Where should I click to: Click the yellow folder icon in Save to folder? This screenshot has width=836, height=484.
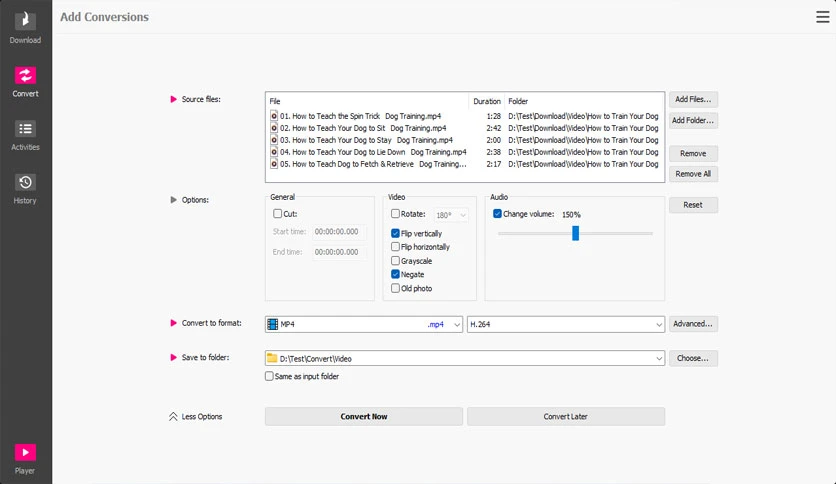272,358
